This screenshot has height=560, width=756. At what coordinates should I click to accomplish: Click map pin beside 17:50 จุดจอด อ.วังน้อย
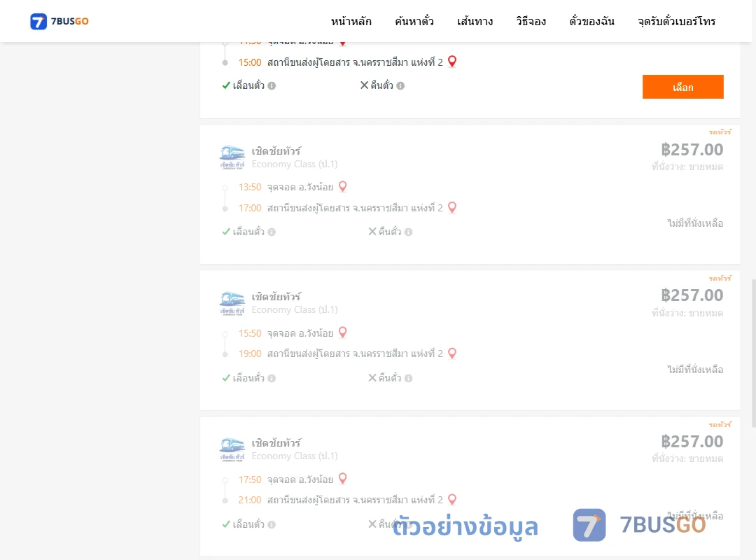click(x=342, y=479)
